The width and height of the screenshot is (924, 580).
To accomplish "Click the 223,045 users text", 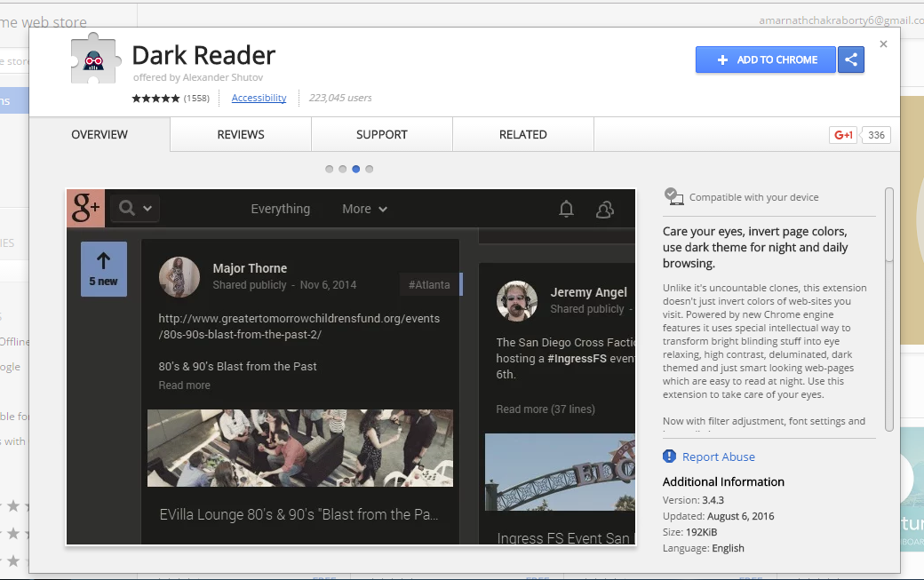I will point(340,98).
